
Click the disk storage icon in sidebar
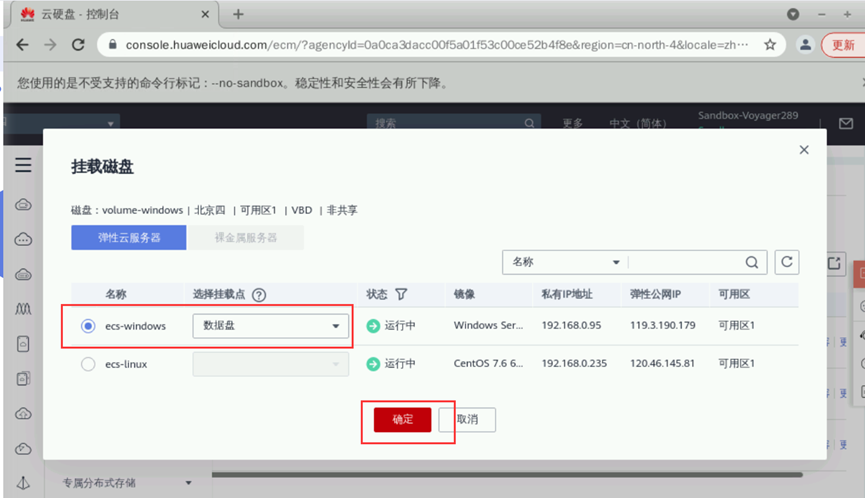click(23, 344)
